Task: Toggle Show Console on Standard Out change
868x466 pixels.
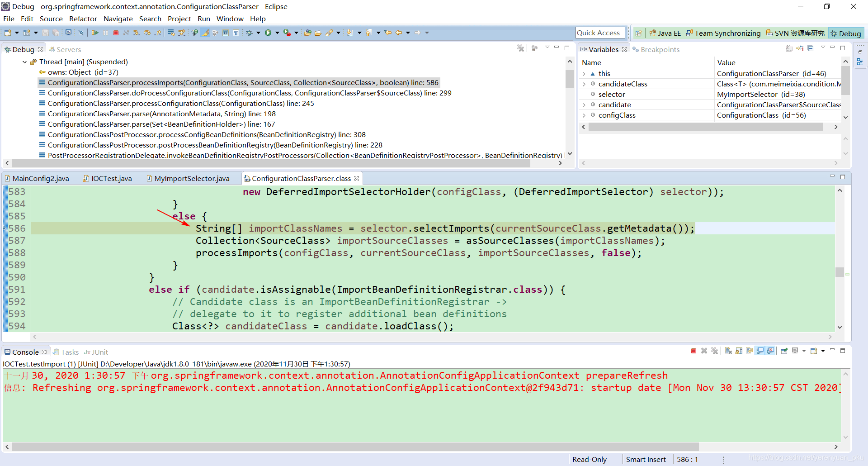Action: [760, 351]
